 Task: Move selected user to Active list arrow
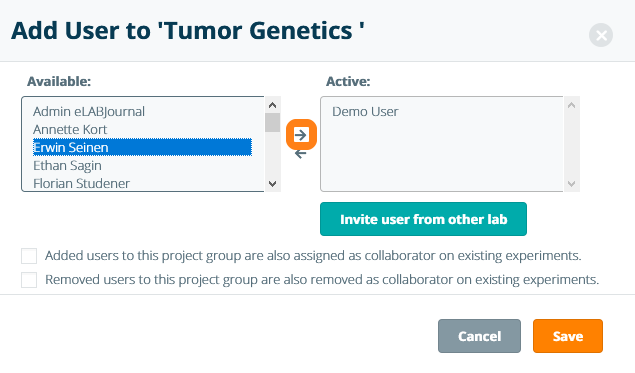[x=301, y=135]
